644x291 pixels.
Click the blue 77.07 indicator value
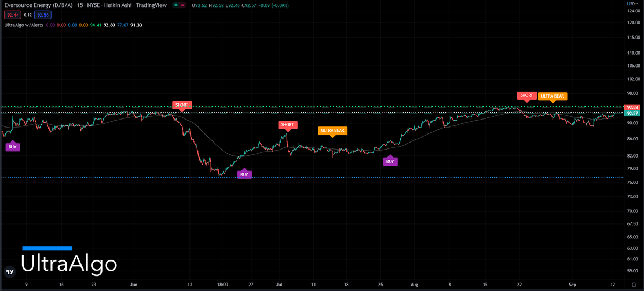tap(123, 25)
